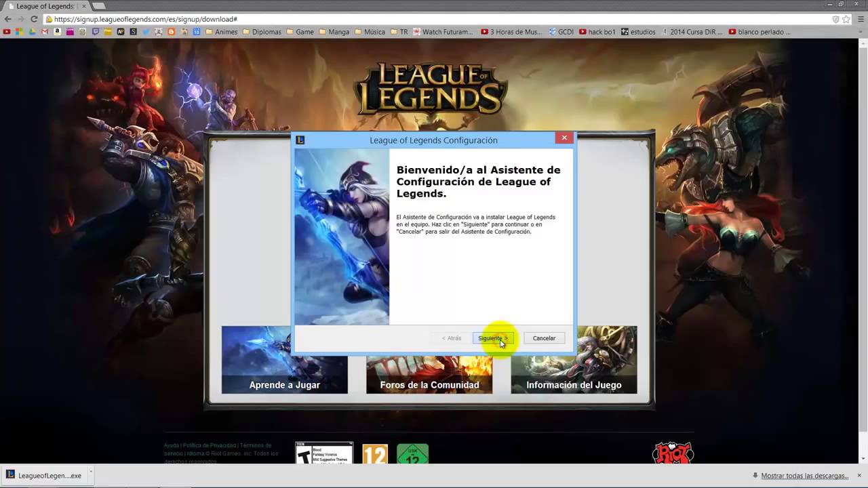Open the Google Drive bookmark icon
868x488 pixels.
(x=32, y=32)
